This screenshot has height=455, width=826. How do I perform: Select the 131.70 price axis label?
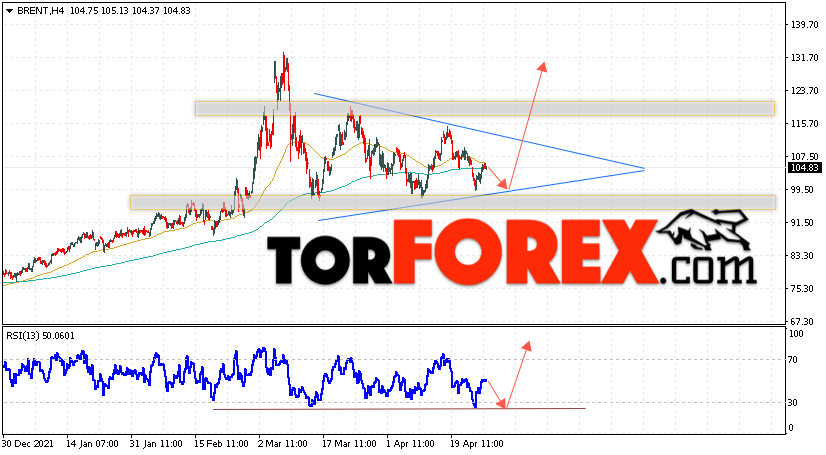pos(804,57)
